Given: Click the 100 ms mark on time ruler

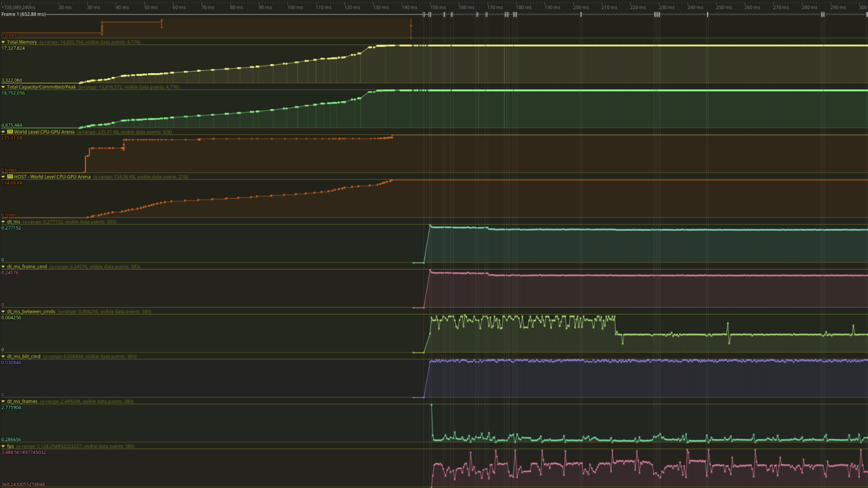Looking at the screenshot, I should 295,7.
